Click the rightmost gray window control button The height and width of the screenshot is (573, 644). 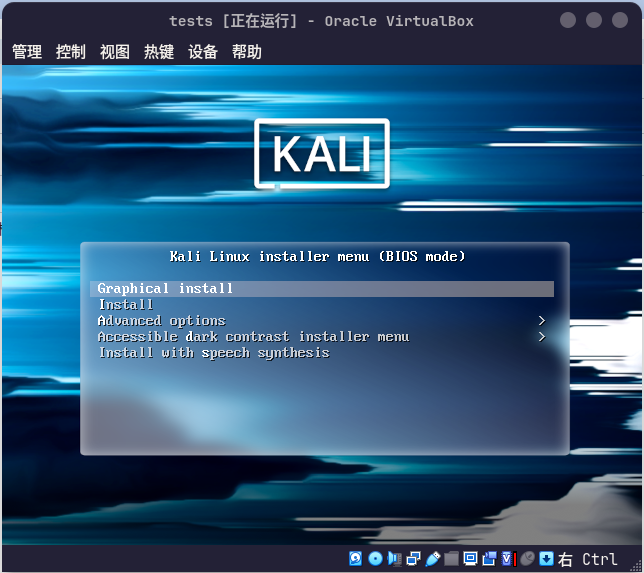[x=620, y=20]
